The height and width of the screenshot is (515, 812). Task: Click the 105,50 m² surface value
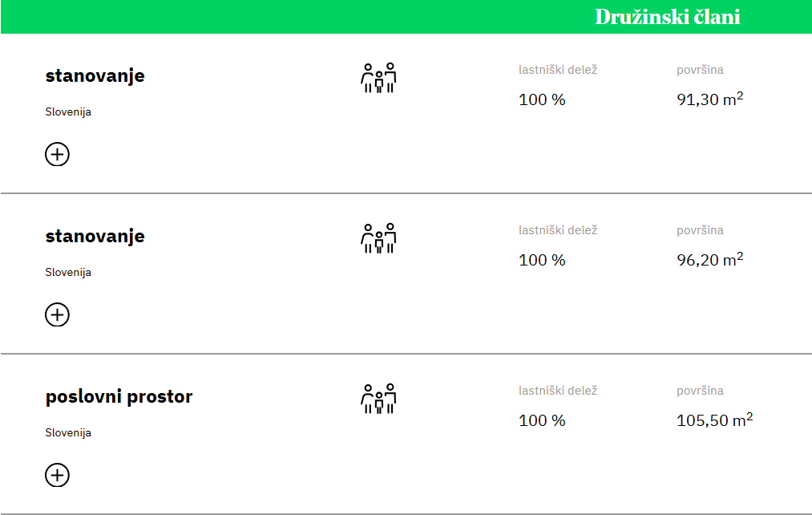[715, 420]
